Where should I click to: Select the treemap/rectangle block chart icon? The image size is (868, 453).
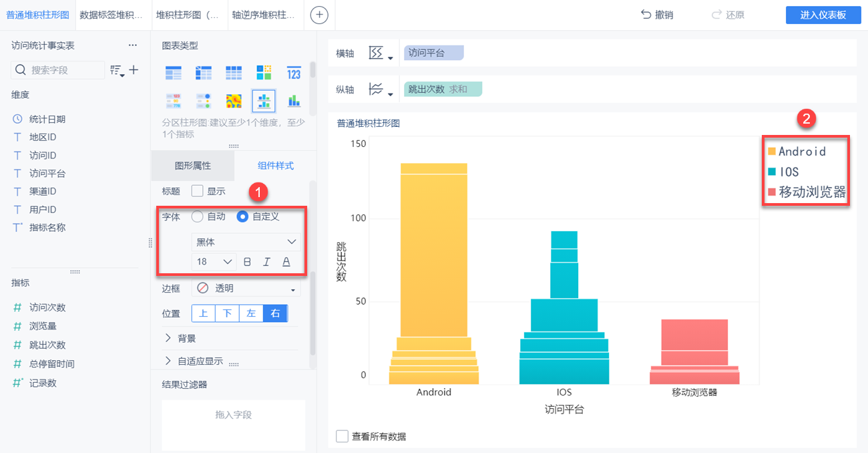264,73
